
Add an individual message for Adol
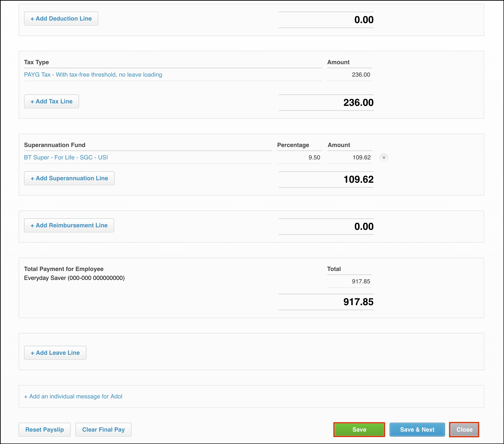[x=73, y=396]
